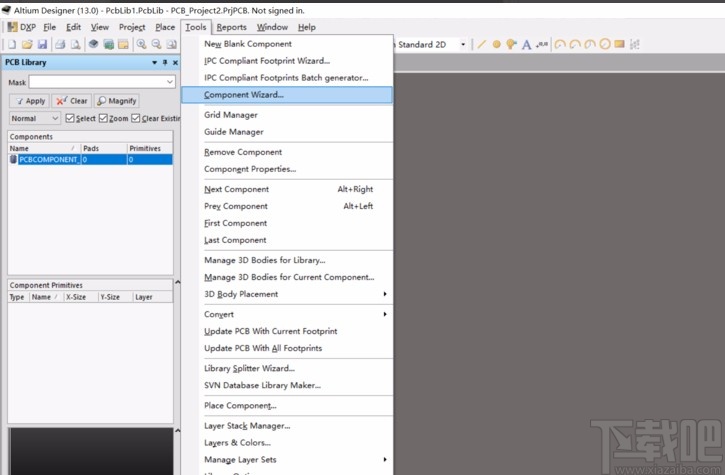
Task: Click the print toolbar icon
Action: click(60, 45)
